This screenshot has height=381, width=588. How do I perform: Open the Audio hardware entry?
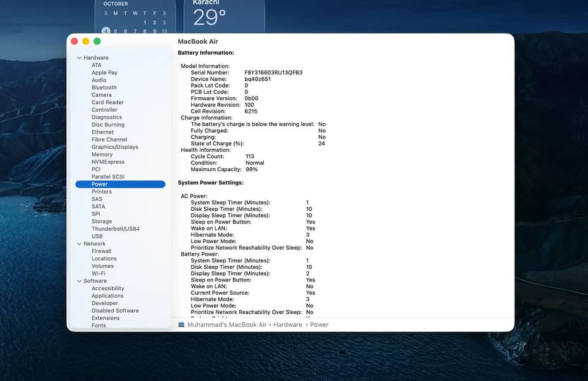[98, 80]
